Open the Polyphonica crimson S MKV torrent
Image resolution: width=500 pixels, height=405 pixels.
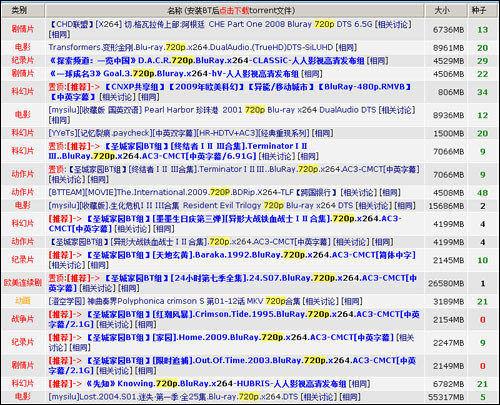174,301
